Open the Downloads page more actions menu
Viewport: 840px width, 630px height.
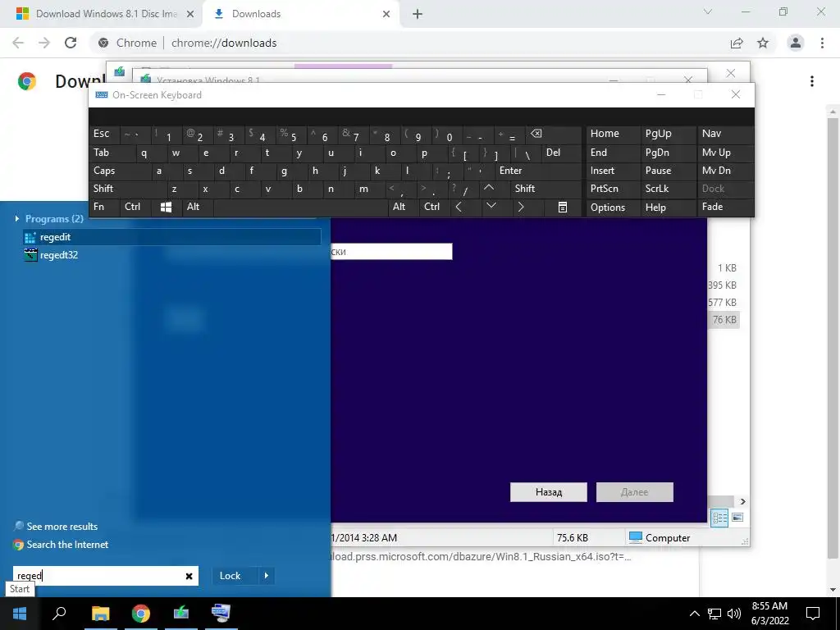click(x=812, y=81)
